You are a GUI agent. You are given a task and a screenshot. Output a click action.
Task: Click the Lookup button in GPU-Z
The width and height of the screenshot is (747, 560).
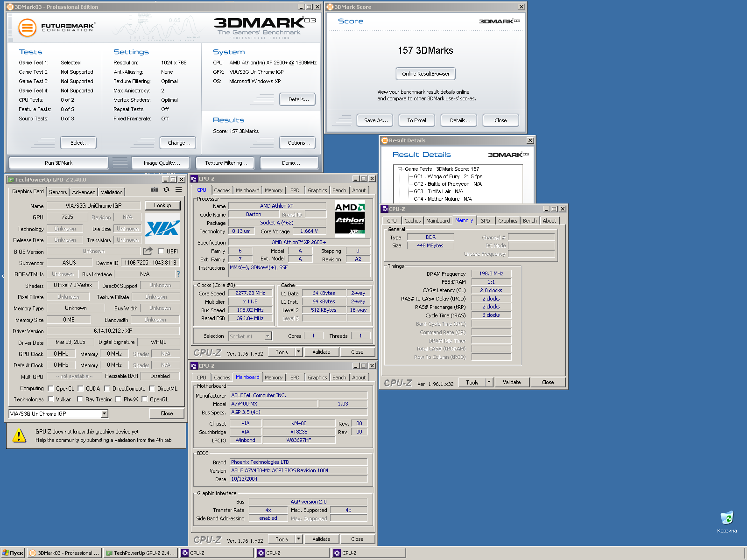[x=162, y=205]
